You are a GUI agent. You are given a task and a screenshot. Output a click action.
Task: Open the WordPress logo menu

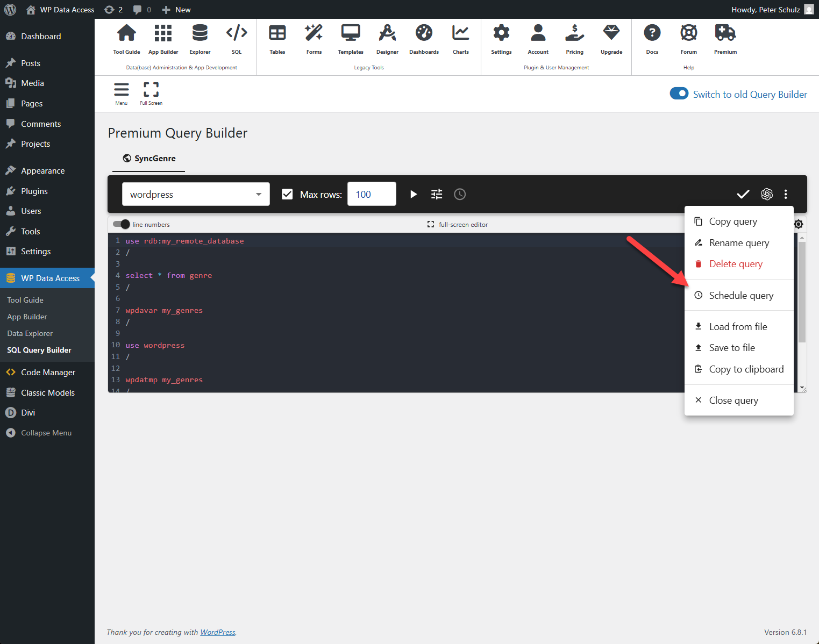point(10,9)
